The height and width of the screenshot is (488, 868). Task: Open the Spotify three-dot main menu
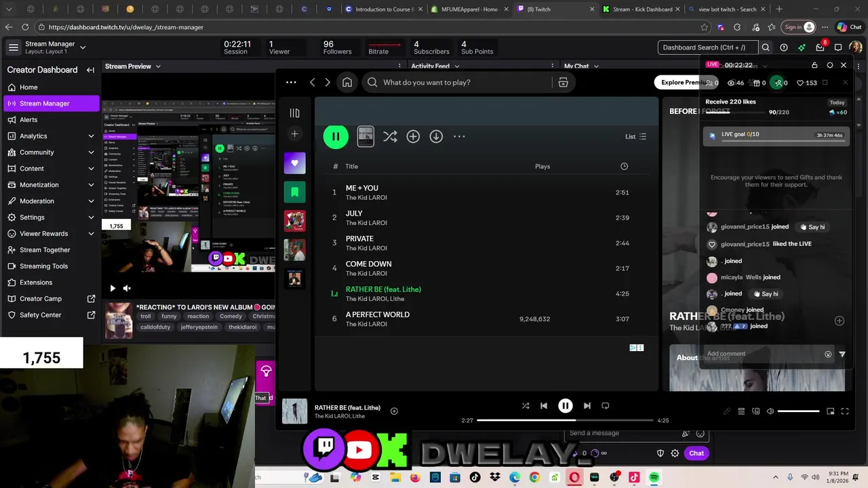click(x=291, y=82)
